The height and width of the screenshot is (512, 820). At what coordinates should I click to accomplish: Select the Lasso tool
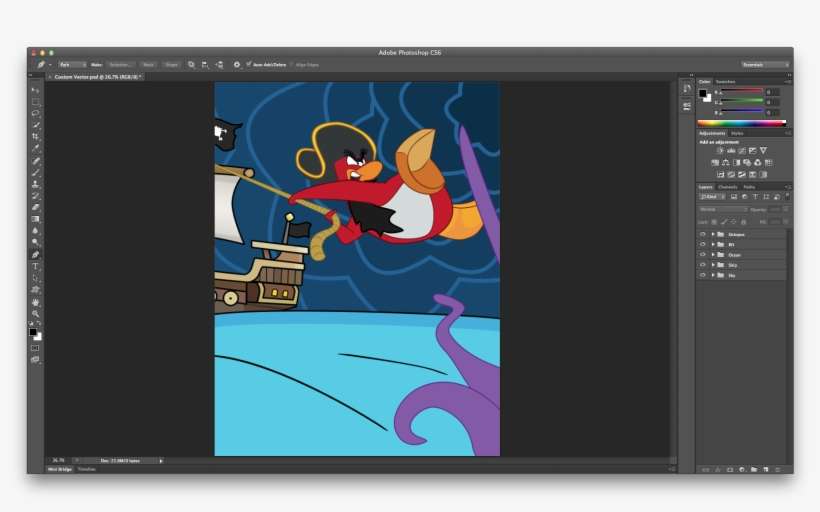click(x=35, y=113)
